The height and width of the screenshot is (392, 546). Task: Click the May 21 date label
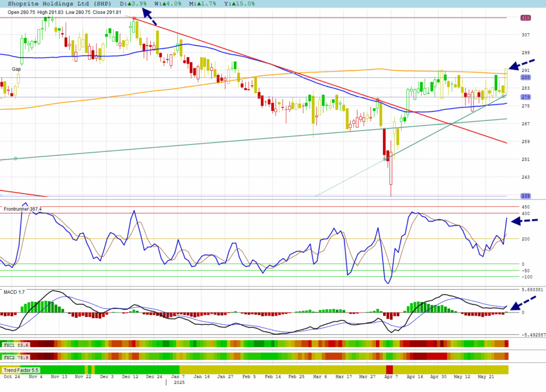(x=486, y=377)
